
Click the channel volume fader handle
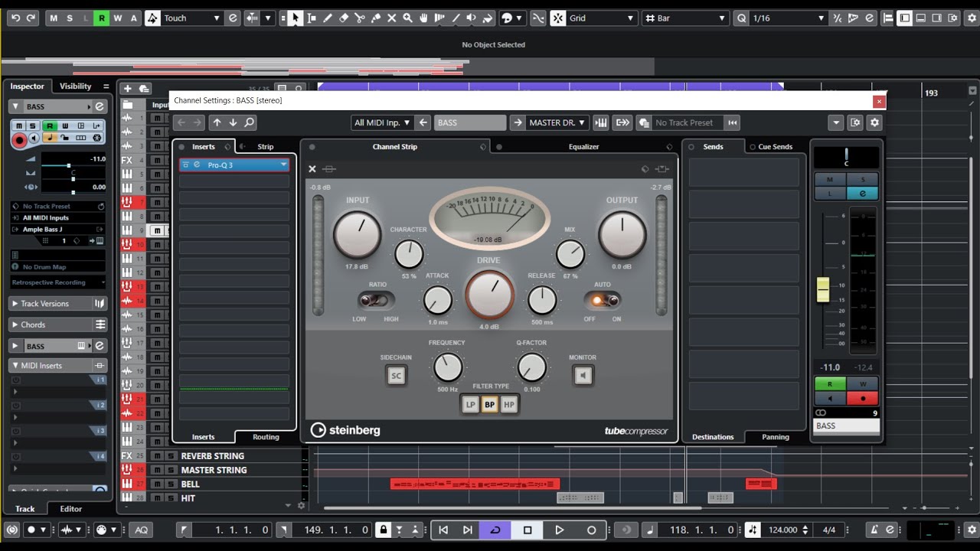tap(823, 289)
